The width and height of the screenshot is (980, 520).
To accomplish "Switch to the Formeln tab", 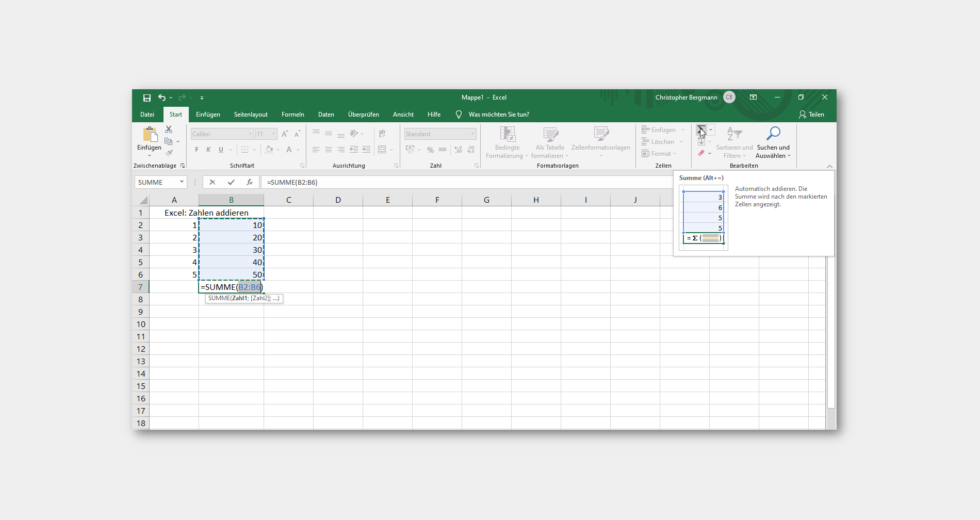I will pos(293,115).
